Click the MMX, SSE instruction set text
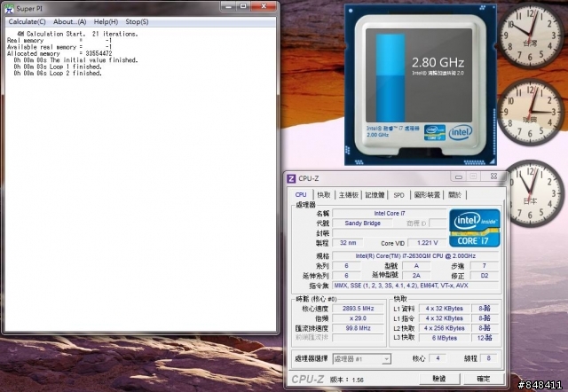The height and width of the screenshot is (392, 568). click(415, 286)
